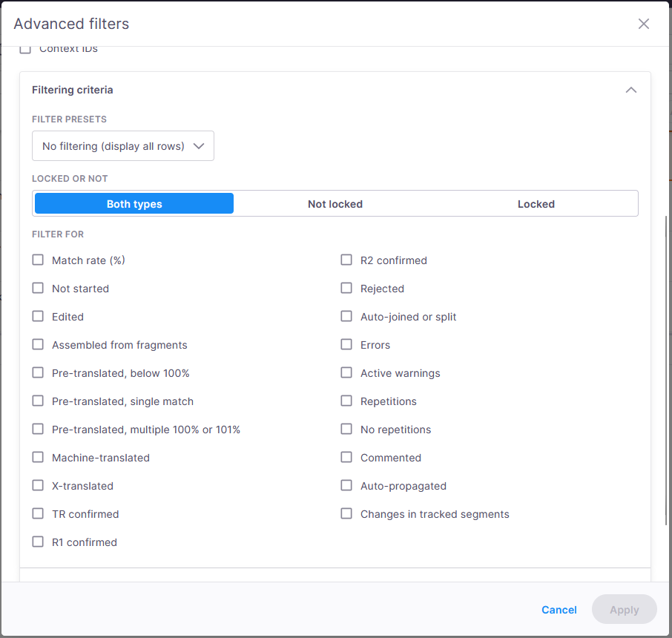
Task: Select the "Not locked" option
Action: [x=335, y=203]
